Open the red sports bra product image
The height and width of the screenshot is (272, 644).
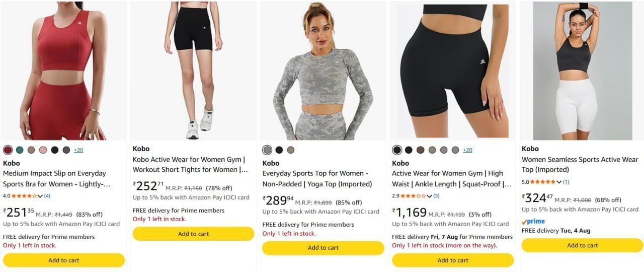tap(64, 71)
